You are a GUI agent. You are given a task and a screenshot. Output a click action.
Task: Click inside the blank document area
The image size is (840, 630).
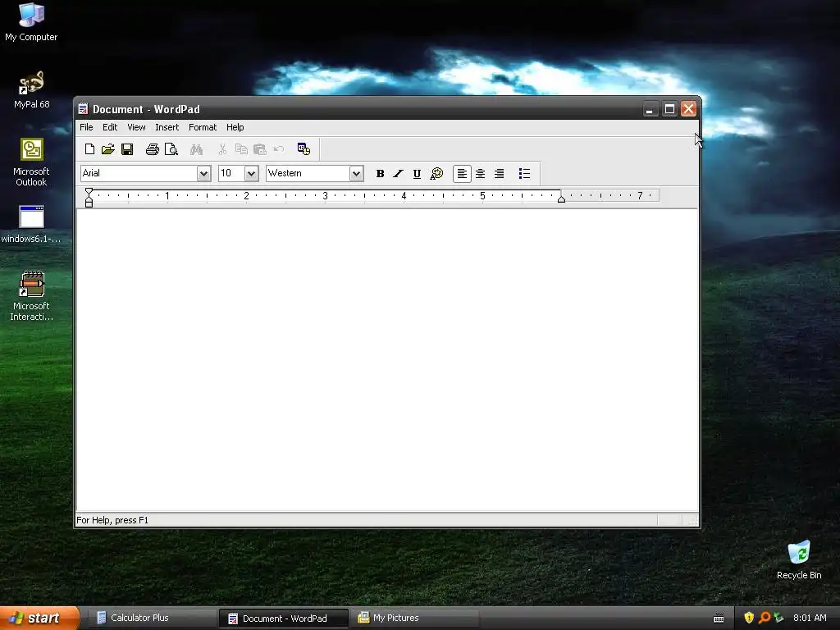click(387, 360)
